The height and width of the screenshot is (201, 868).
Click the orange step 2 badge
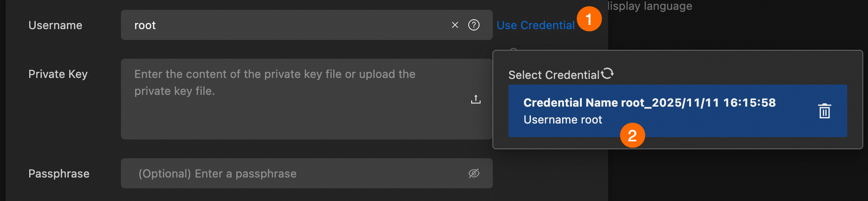632,135
